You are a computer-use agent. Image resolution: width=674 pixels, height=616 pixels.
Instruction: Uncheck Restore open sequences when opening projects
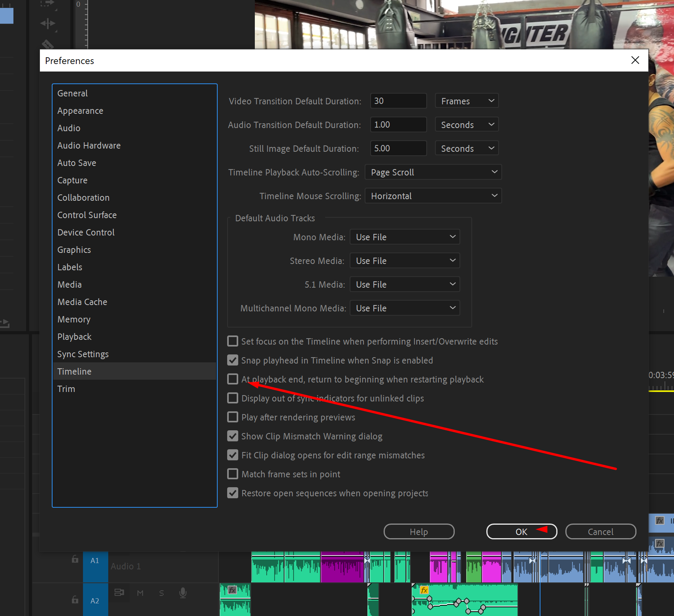tap(233, 493)
